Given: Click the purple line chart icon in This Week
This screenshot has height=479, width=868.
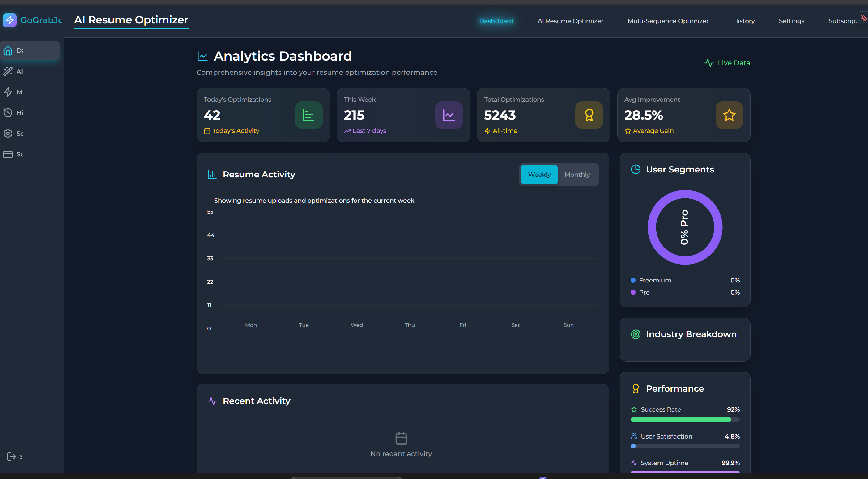Looking at the screenshot, I should 449,115.
